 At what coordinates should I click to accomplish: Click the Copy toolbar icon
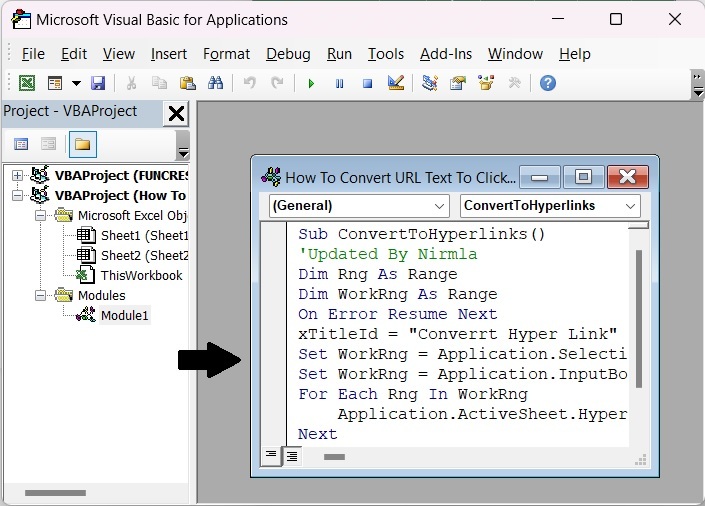[x=159, y=83]
